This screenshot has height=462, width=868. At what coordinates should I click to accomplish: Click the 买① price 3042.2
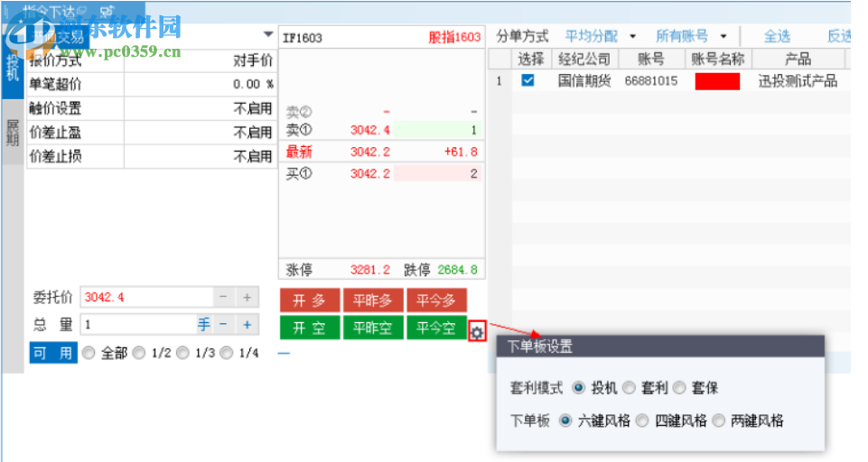(x=369, y=174)
